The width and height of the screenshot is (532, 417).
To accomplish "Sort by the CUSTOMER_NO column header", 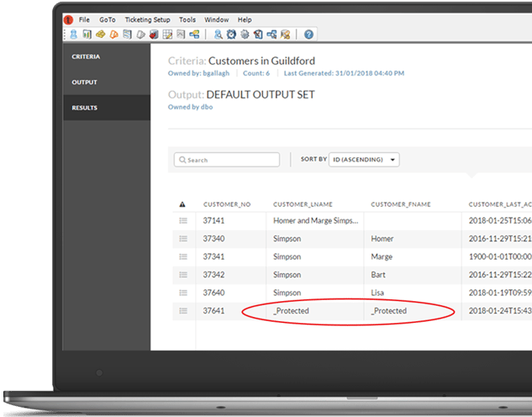I will pos(227,204).
